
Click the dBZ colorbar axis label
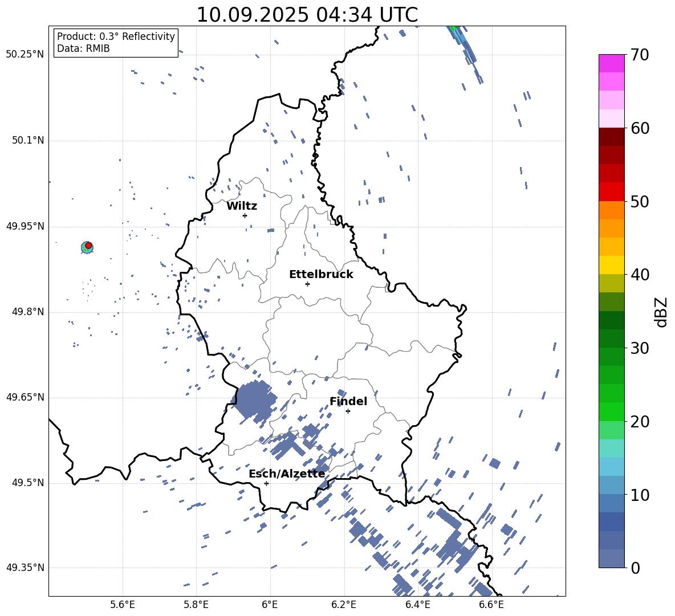point(662,312)
